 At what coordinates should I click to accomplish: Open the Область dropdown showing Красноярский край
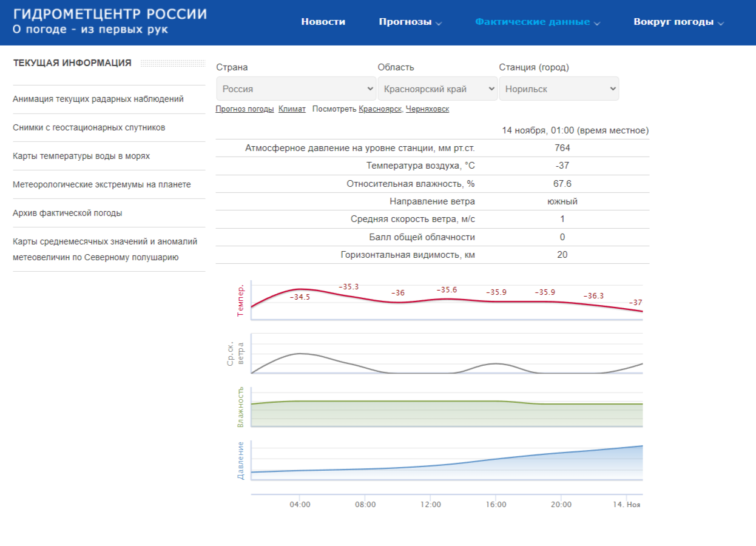point(437,89)
